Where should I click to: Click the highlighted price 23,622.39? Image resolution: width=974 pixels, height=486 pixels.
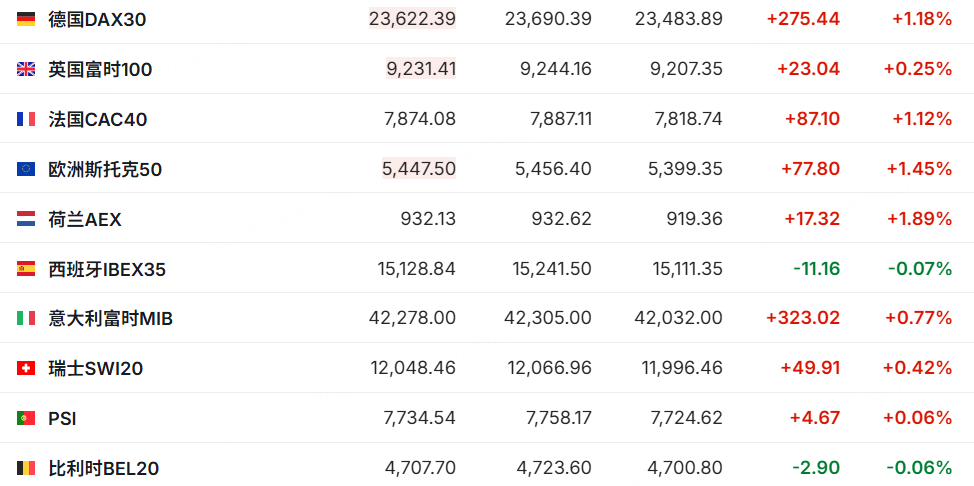click(412, 19)
